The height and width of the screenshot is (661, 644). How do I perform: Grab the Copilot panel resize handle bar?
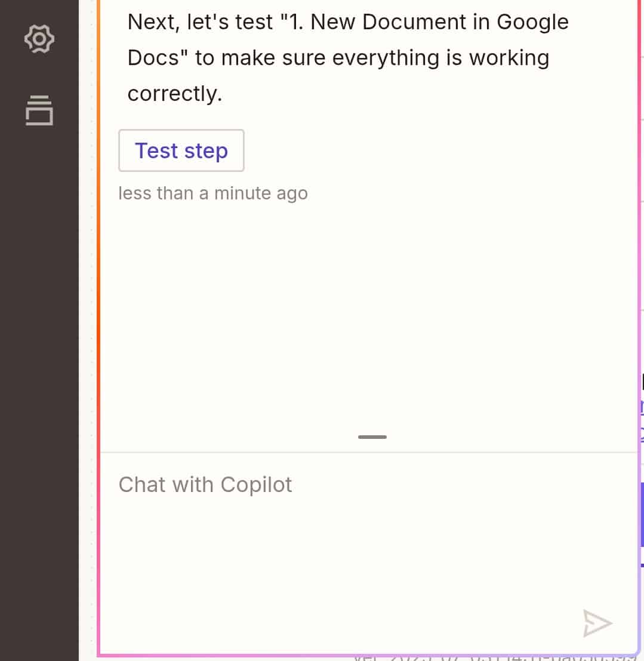[372, 436]
